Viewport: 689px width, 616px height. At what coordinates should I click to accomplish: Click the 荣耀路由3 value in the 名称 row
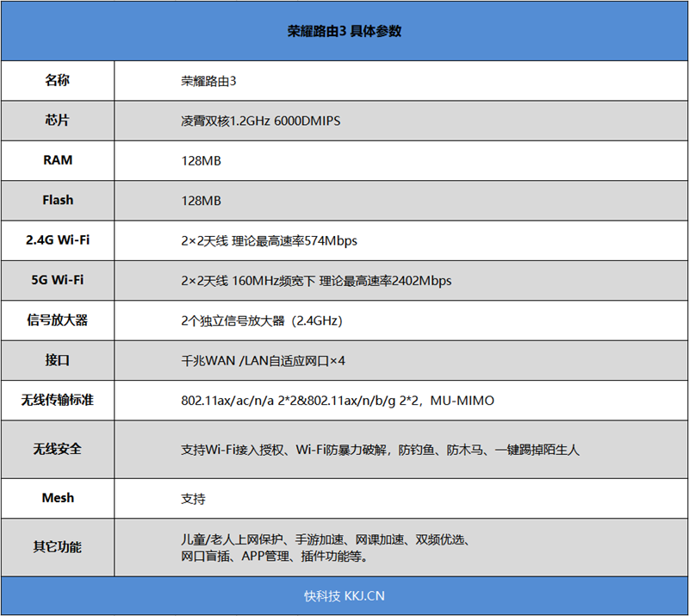click(x=208, y=81)
